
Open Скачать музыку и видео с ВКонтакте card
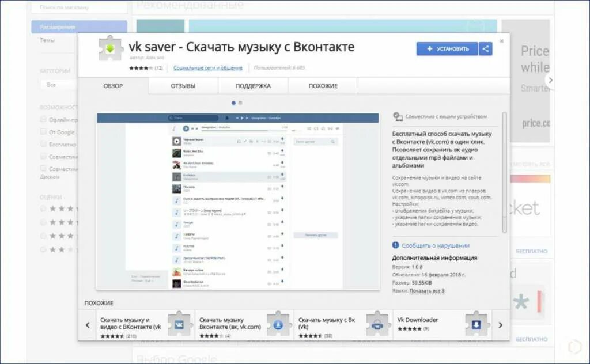pos(146,325)
